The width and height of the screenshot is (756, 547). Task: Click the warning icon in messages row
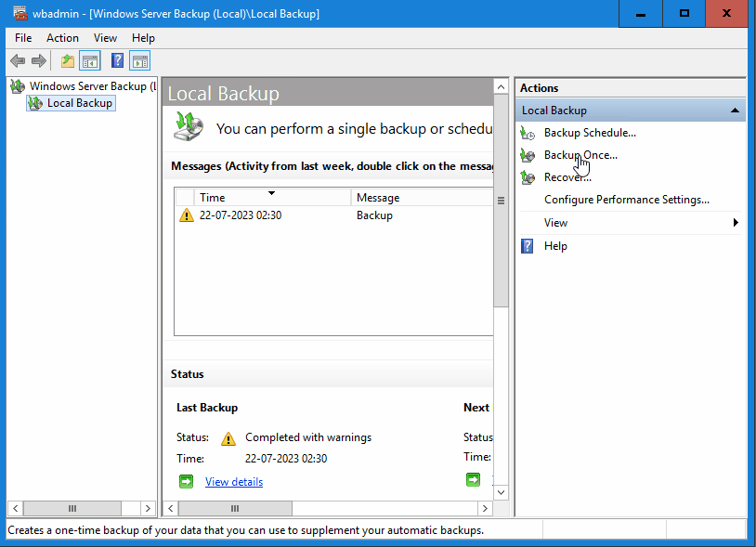click(187, 215)
